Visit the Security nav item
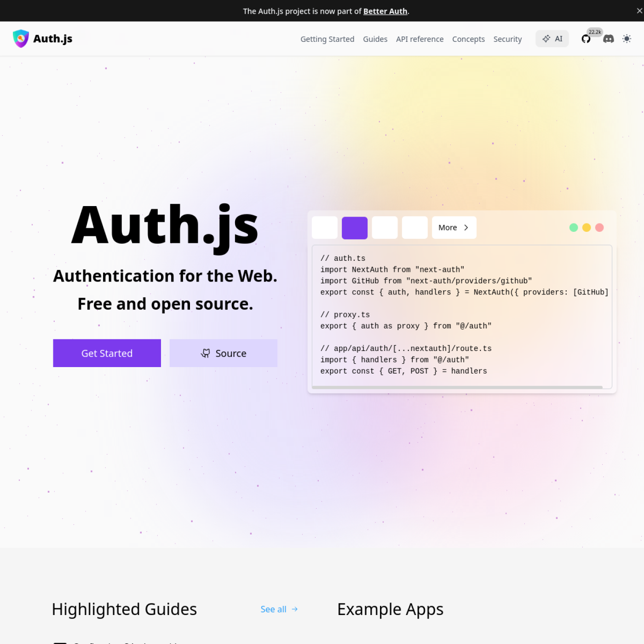644x644 pixels. [x=507, y=39]
